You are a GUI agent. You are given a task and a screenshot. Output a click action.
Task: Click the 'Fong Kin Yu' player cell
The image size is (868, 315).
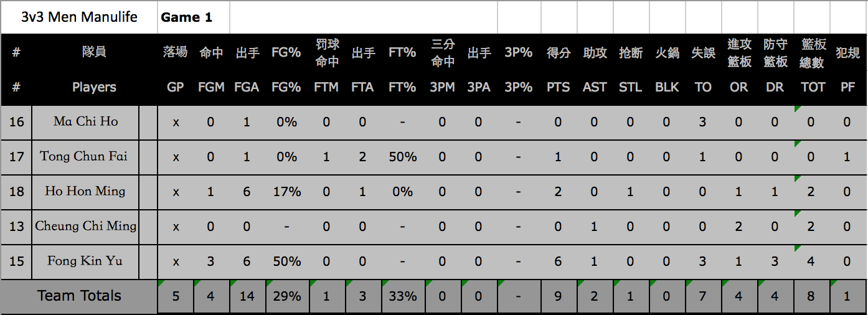[86, 261]
